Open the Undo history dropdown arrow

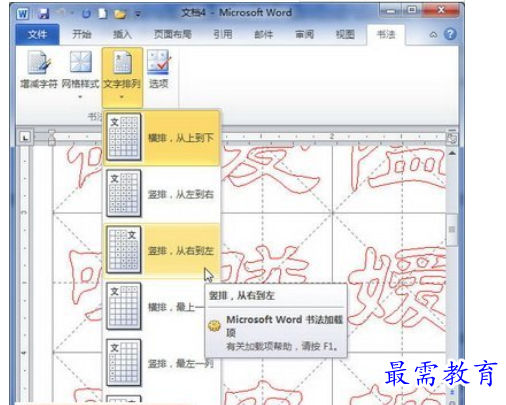[x=72, y=14]
